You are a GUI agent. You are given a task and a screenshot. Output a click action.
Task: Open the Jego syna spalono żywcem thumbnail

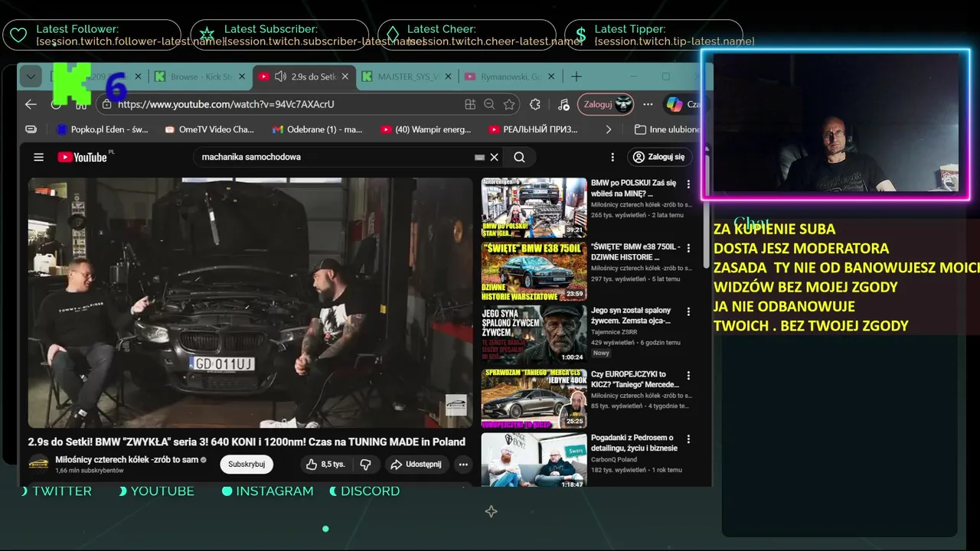point(534,334)
